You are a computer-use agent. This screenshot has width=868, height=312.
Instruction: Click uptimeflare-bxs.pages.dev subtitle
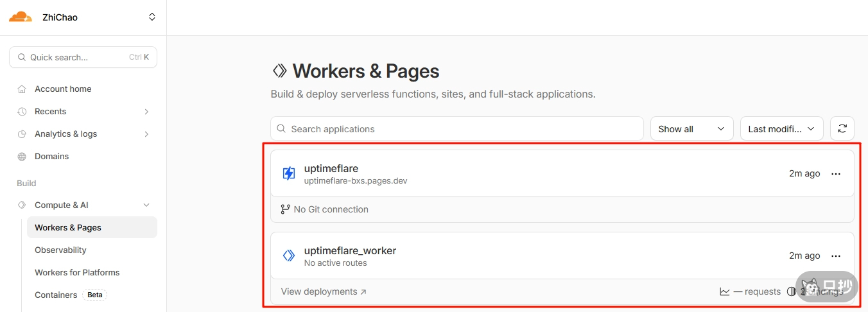(x=356, y=181)
